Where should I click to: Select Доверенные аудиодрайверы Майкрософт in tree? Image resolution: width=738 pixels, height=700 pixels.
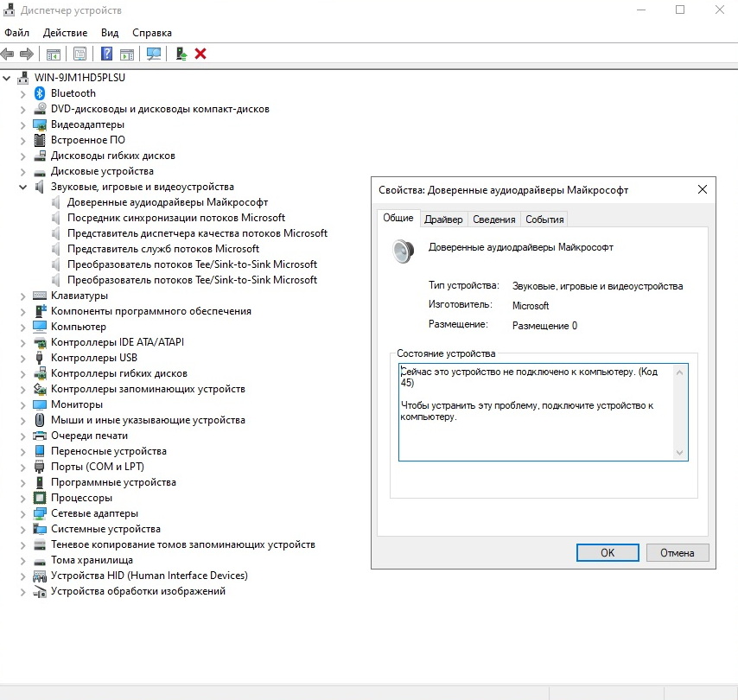tap(168, 202)
